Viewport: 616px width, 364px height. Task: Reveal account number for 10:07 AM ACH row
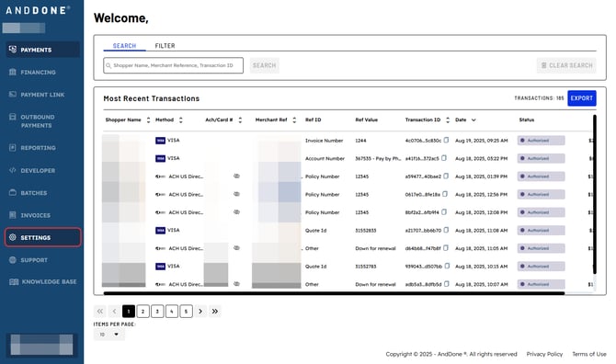click(236, 284)
